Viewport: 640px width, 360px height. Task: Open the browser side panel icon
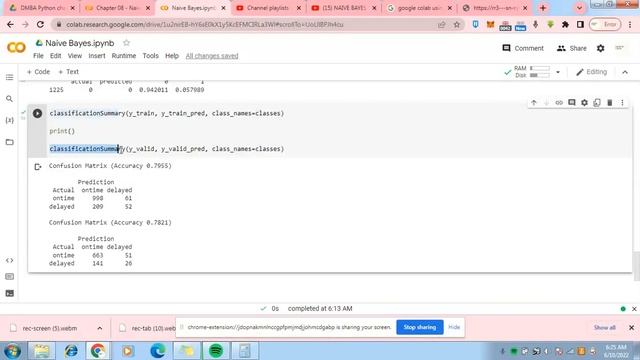coord(580,24)
